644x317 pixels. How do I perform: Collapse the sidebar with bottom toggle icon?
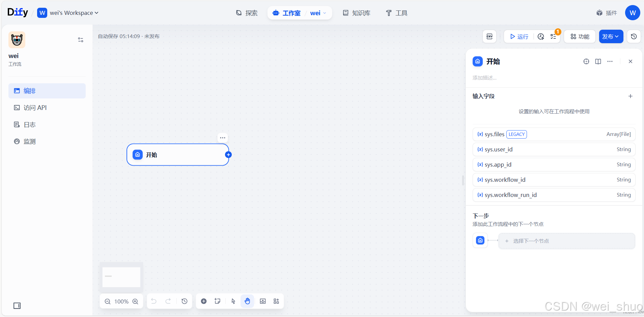tap(17, 306)
